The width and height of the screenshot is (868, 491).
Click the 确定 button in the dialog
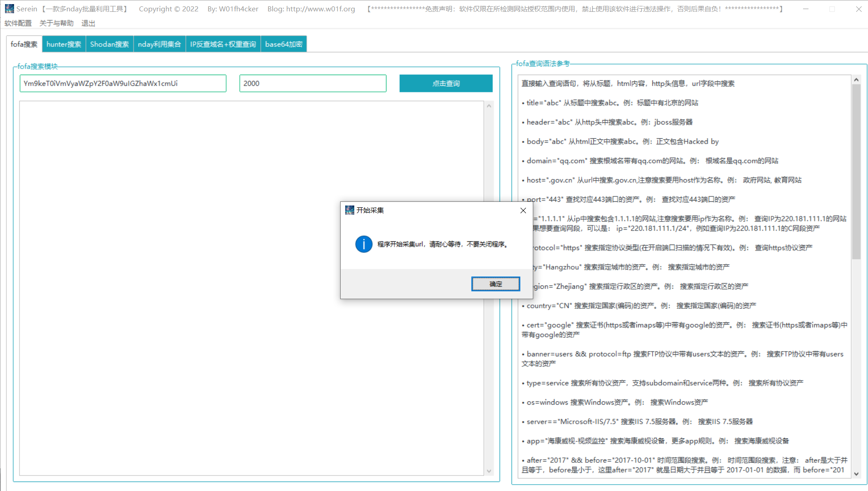[x=496, y=284]
